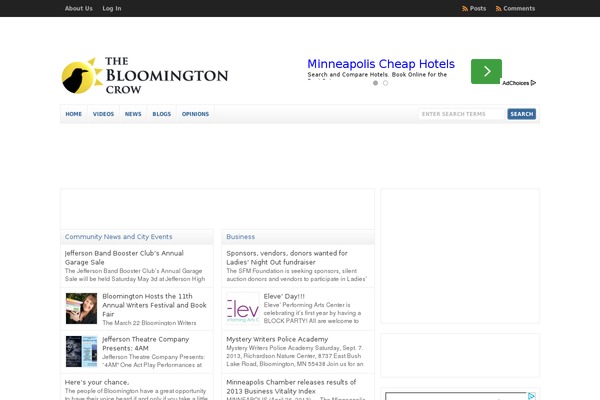Open Bloomington Hosts 11th Writers Festival article
This screenshot has width=600, height=400.
coord(155,305)
